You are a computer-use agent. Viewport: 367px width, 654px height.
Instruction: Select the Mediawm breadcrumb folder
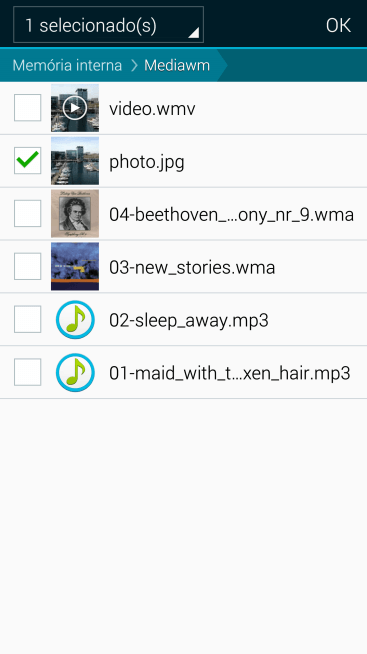click(x=177, y=65)
